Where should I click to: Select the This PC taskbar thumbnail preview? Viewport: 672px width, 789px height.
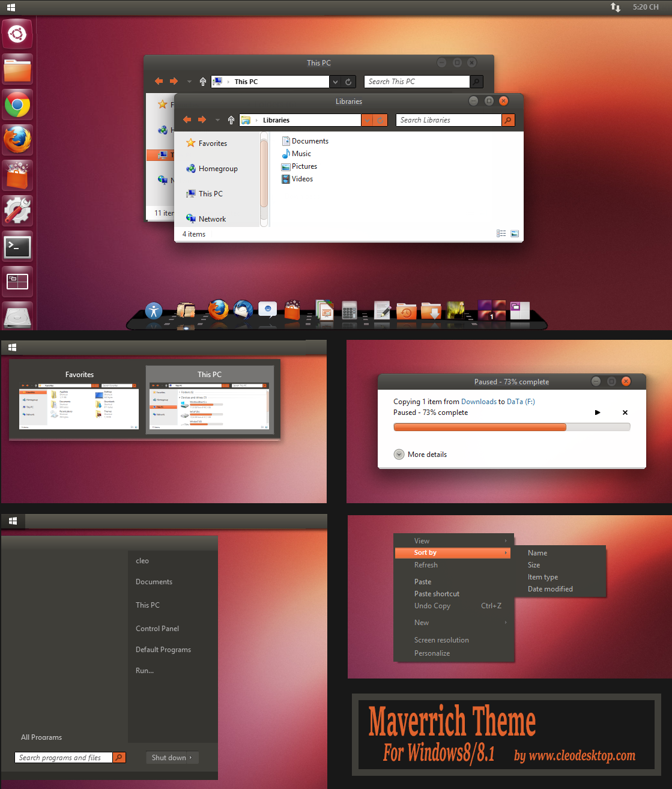[210, 399]
